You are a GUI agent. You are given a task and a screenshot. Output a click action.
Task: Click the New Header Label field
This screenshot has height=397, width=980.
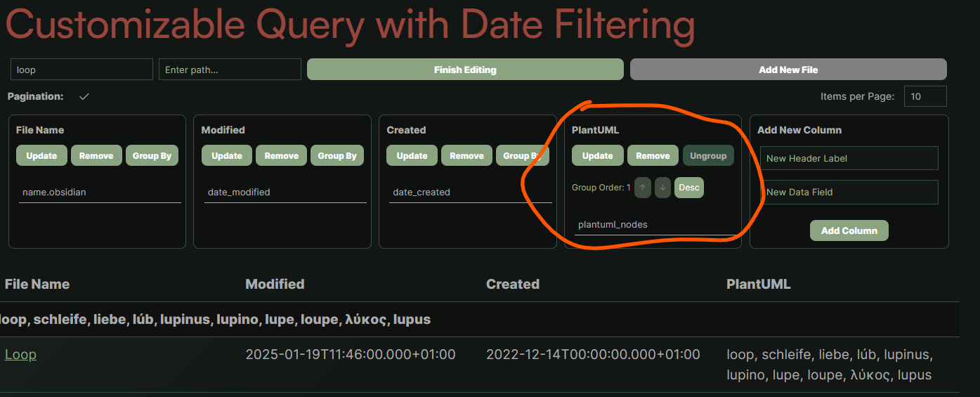[x=849, y=159]
